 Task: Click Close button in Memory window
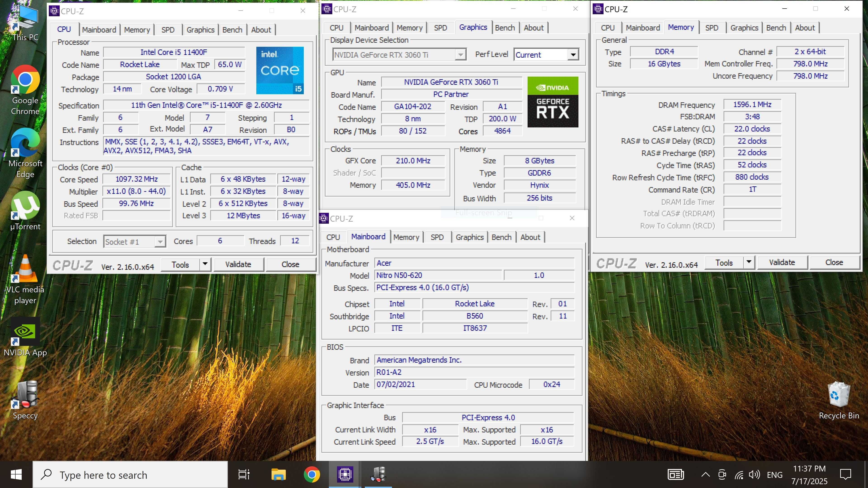pyautogui.click(x=834, y=262)
